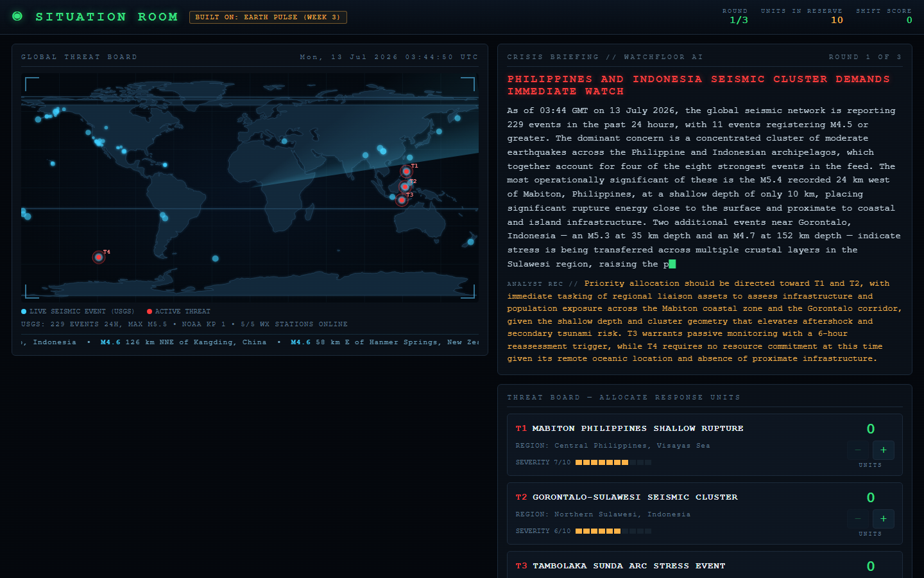Click the Threat Board – Allocate Response Units heading
924x578 pixels.
tap(624, 398)
